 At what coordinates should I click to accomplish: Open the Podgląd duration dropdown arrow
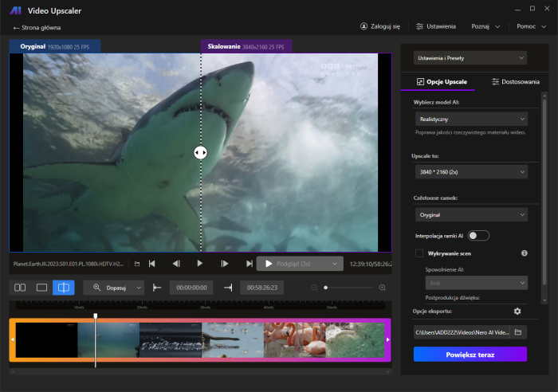click(x=335, y=264)
